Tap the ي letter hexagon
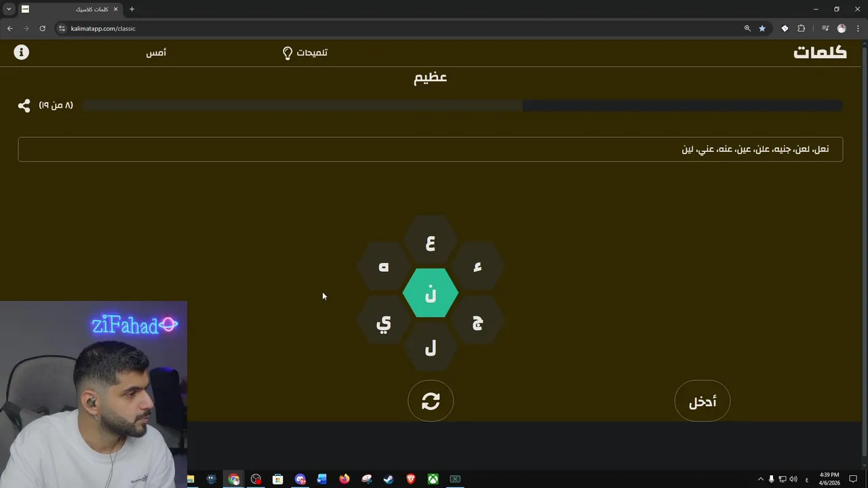868x488 pixels. (384, 321)
